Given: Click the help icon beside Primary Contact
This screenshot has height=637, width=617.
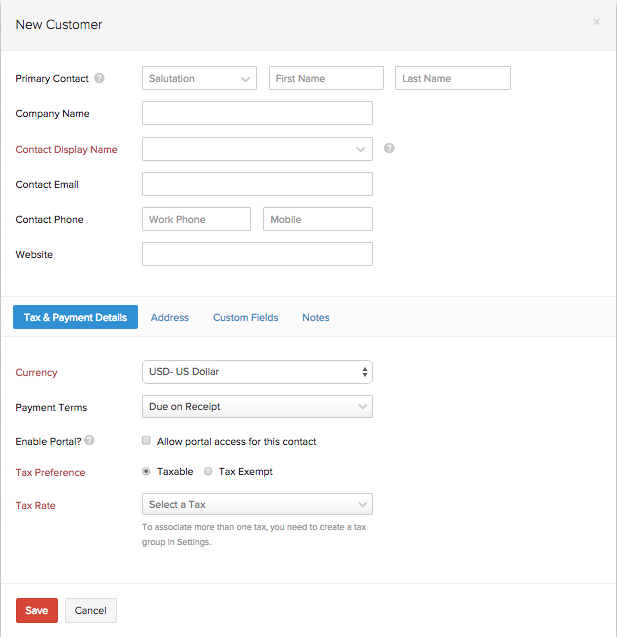Looking at the screenshot, I should [100, 79].
